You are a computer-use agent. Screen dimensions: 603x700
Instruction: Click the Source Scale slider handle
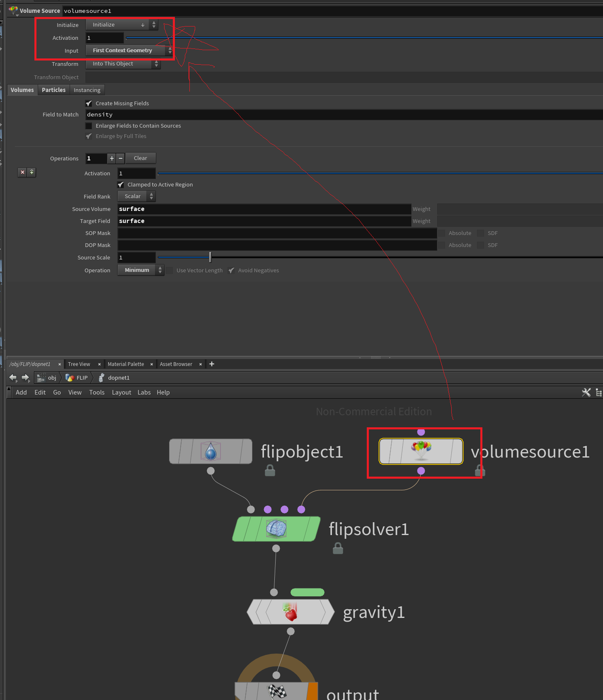click(x=210, y=257)
